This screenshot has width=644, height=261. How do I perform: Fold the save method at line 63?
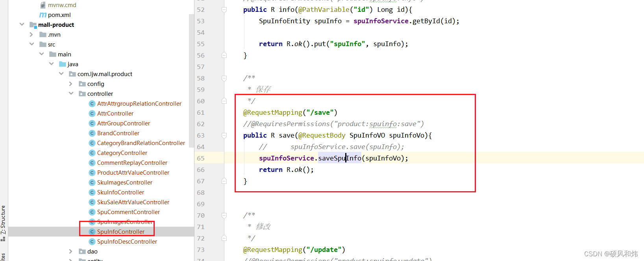224,135
